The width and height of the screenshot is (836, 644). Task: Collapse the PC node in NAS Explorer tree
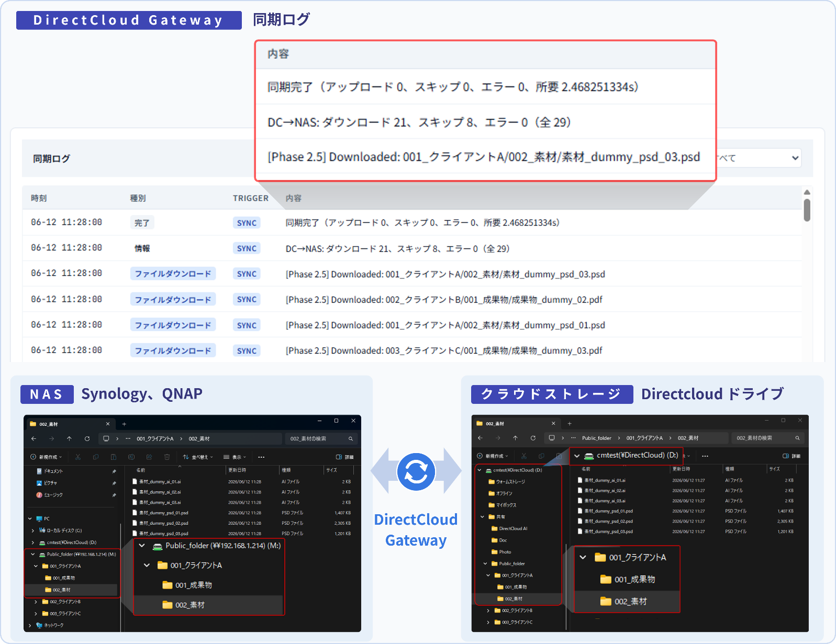(30, 519)
